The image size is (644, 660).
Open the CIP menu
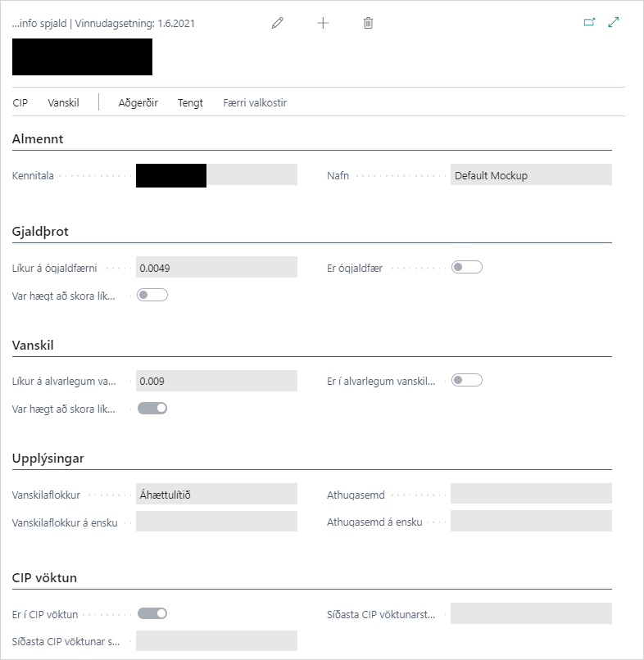pyautogui.click(x=20, y=102)
